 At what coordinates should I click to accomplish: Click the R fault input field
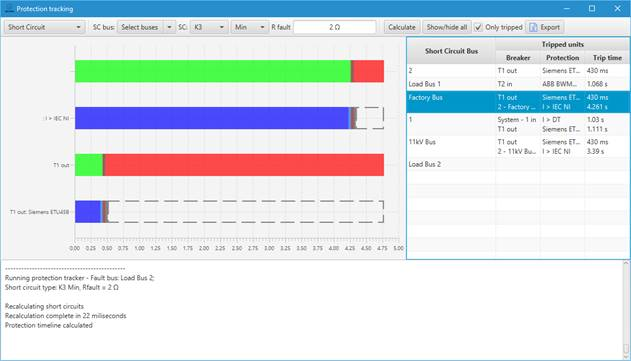tap(335, 27)
